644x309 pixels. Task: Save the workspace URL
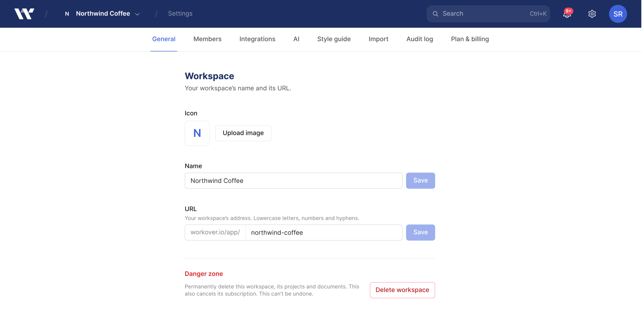420,233
